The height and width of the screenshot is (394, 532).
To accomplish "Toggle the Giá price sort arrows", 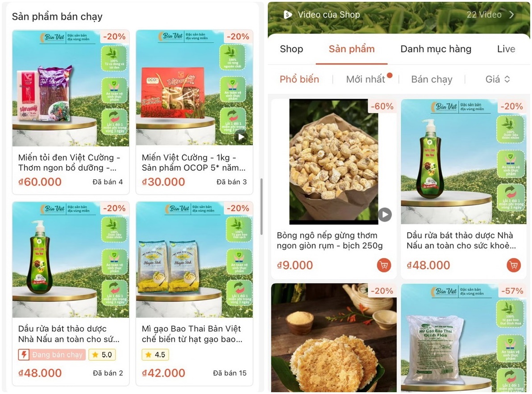I will (507, 79).
